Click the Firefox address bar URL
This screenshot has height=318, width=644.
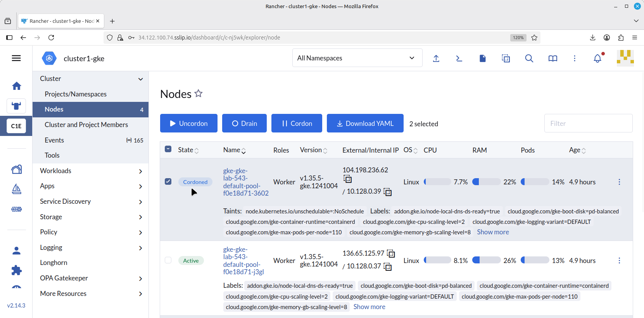pos(209,38)
